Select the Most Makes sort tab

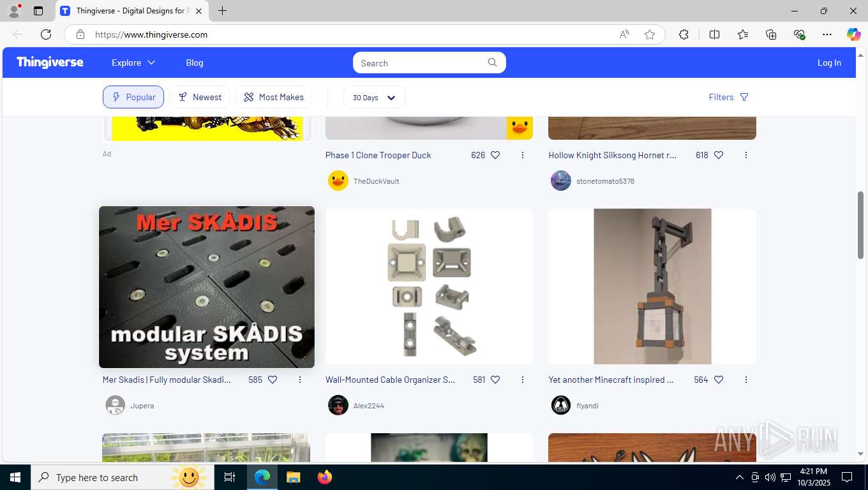(274, 97)
